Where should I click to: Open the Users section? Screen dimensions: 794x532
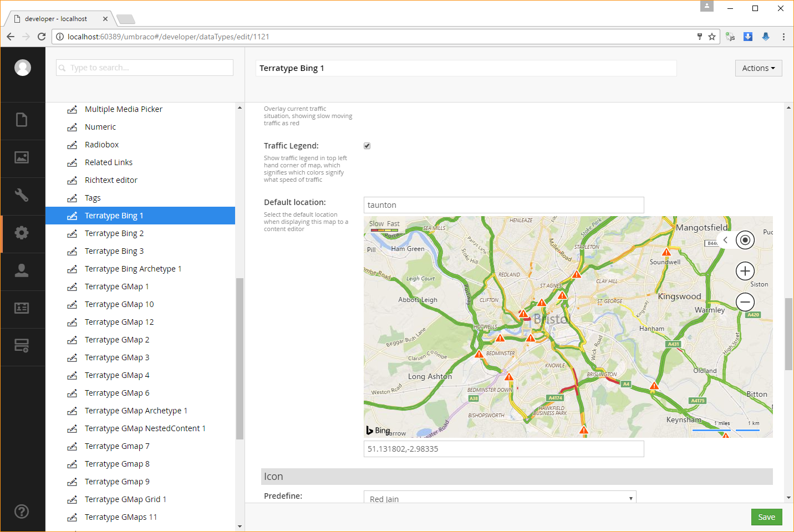tap(22, 270)
